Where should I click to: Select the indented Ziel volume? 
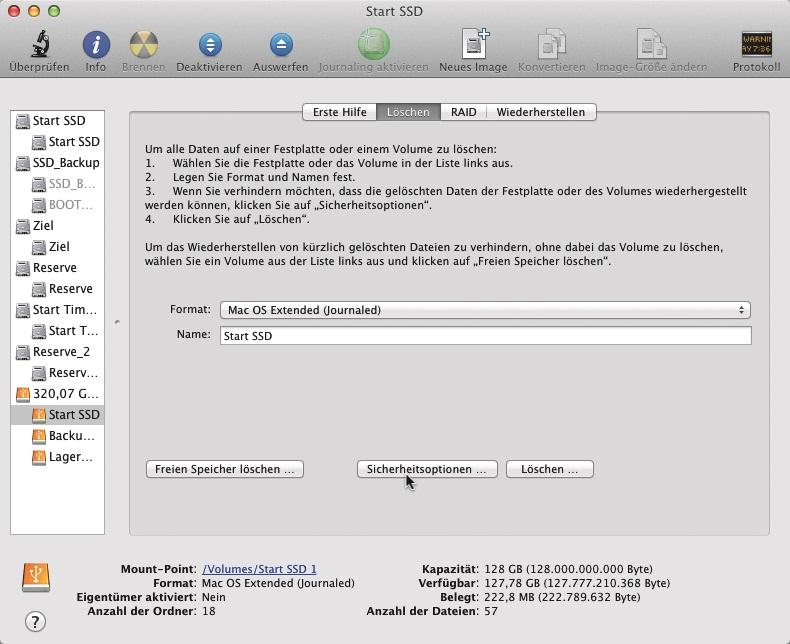57,247
